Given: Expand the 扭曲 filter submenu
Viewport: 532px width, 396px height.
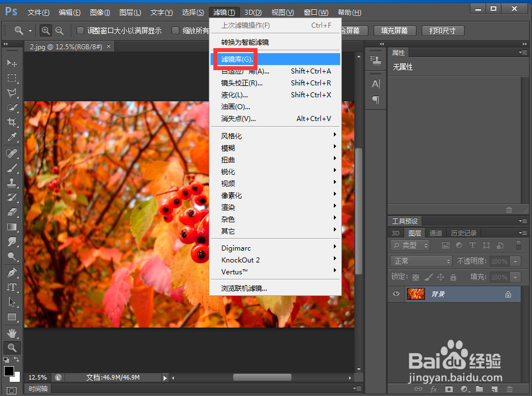Looking at the screenshot, I should click(x=275, y=160).
